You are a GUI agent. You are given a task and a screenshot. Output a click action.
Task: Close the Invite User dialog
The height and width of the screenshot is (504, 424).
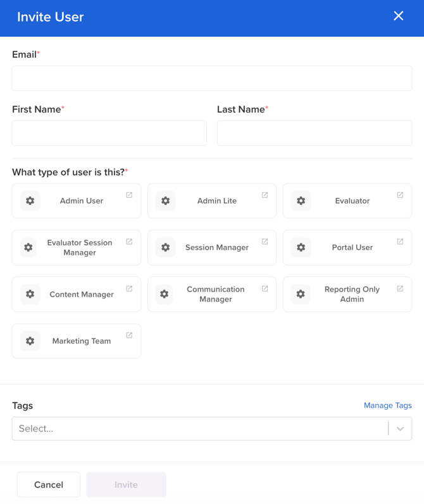[x=398, y=16]
